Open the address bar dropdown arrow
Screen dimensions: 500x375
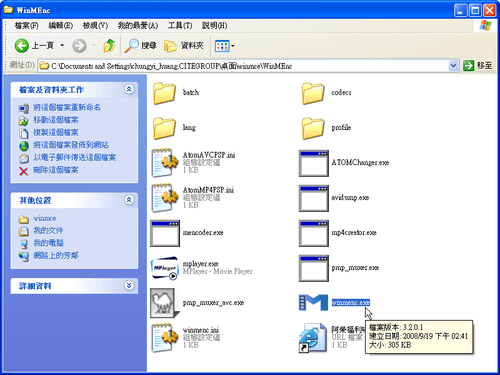point(453,66)
